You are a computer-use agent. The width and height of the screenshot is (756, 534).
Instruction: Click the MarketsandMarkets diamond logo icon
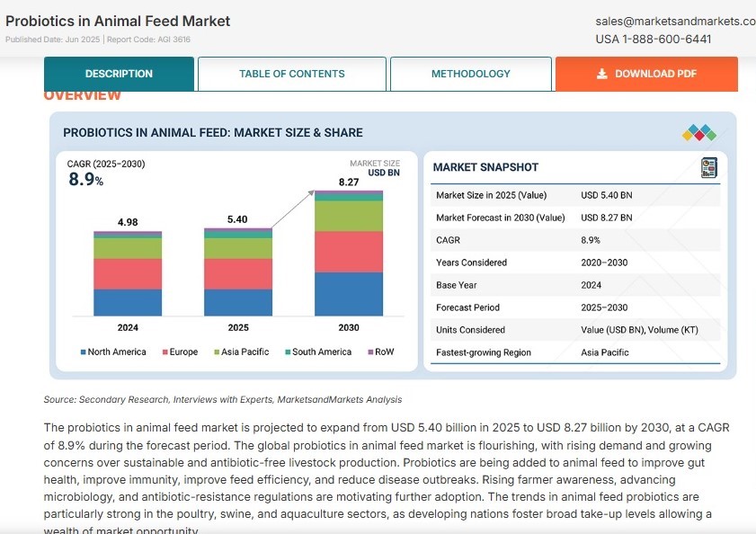(x=699, y=133)
